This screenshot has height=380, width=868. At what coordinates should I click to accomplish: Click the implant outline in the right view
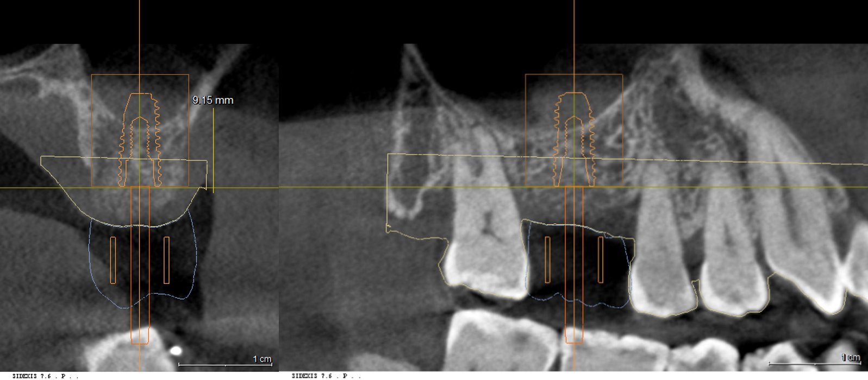click(574, 140)
